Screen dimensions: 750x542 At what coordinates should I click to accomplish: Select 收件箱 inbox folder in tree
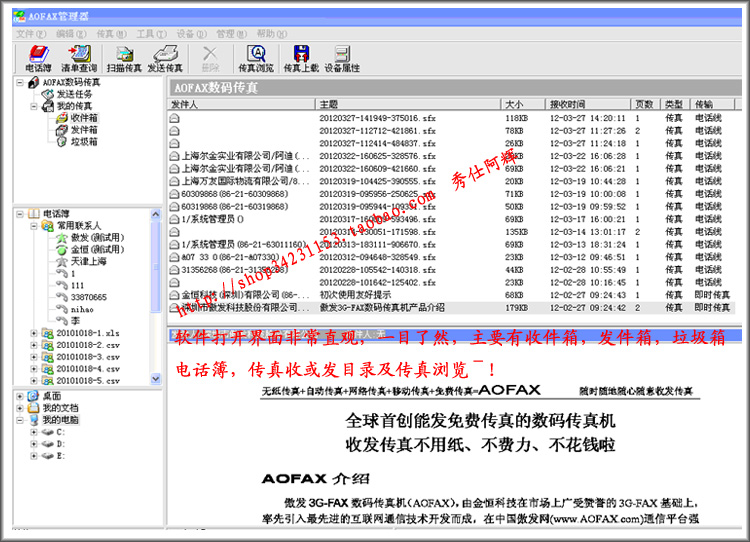click(83, 118)
